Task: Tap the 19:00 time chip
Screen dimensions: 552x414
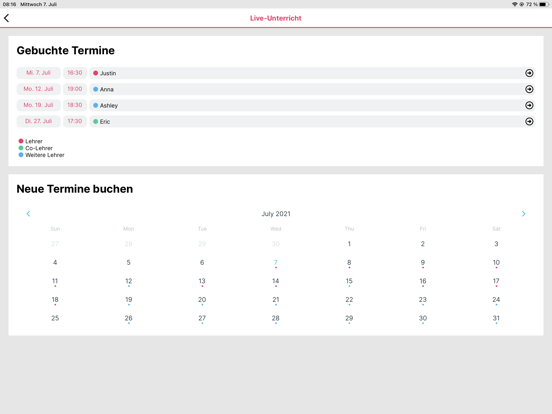Action: pyautogui.click(x=75, y=89)
